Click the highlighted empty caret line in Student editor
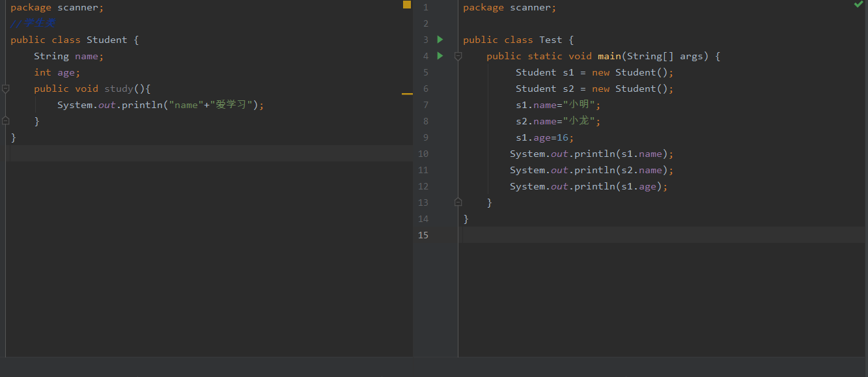The width and height of the screenshot is (868, 377). coord(208,154)
